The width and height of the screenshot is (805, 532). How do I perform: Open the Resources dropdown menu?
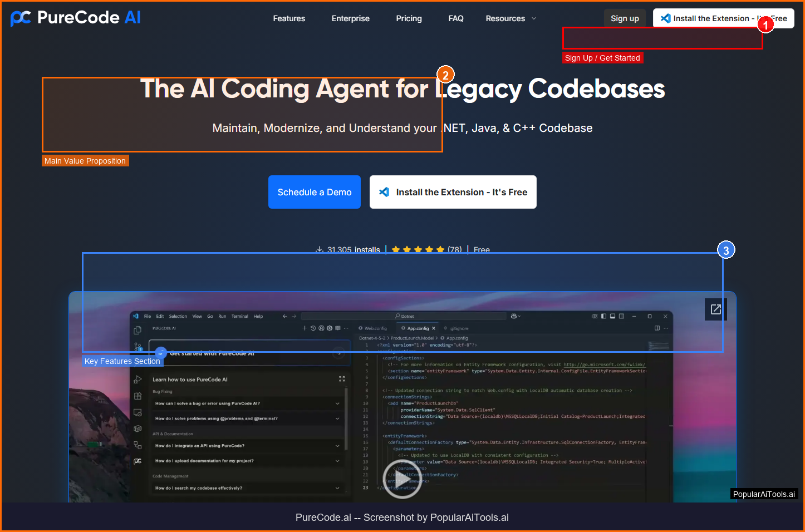pos(511,18)
